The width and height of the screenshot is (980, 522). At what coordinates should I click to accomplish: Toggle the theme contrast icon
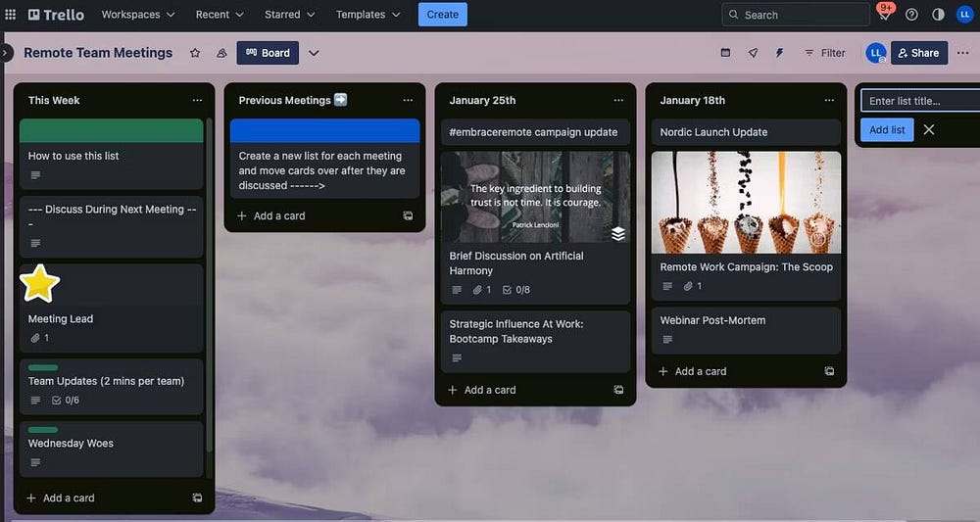[x=938, y=15]
